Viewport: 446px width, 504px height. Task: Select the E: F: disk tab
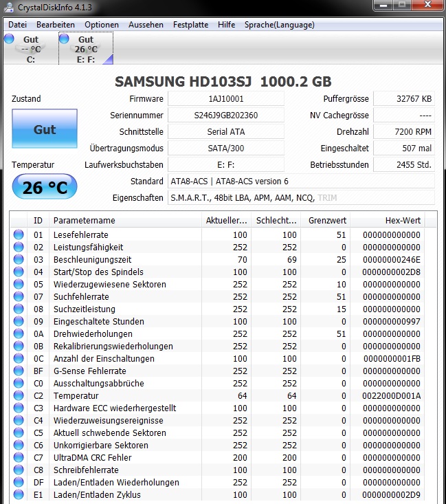(x=86, y=48)
